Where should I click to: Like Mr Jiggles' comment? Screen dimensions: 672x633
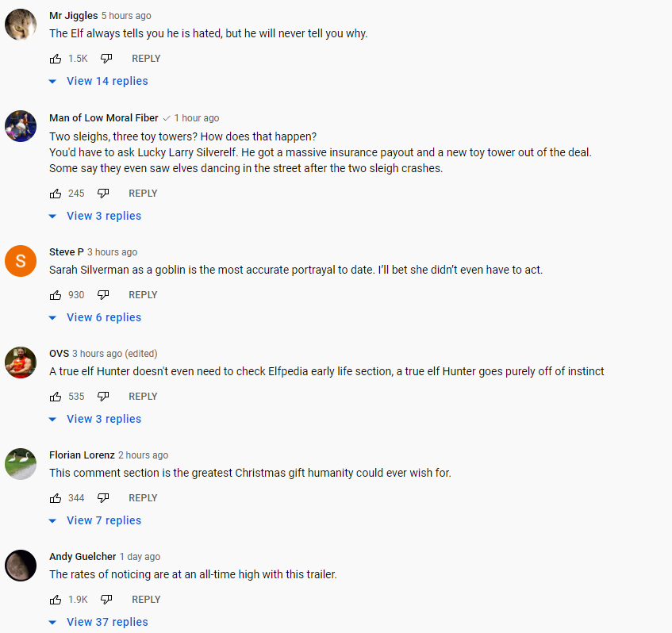pyautogui.click(x=56, y=59)
